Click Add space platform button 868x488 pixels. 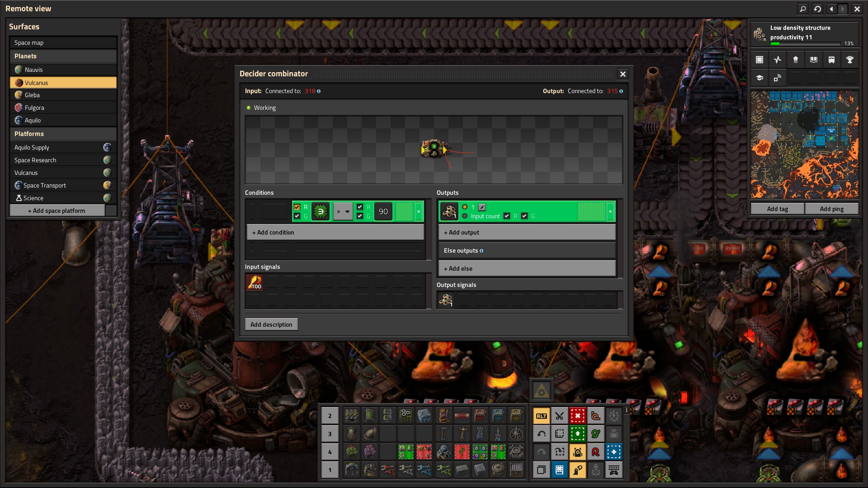[x=57, y=211]
